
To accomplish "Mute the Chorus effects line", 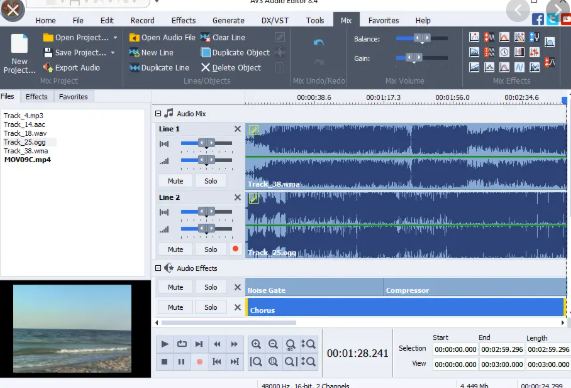I will click(175, 307).
